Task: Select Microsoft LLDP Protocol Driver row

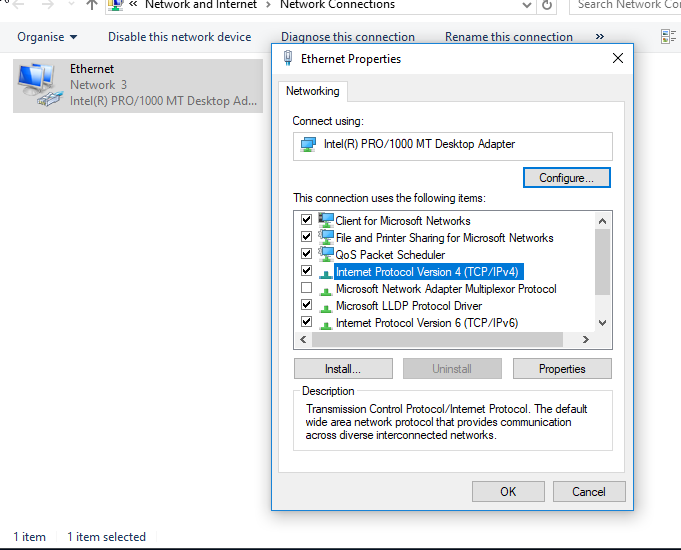Action: click(409, 306)
